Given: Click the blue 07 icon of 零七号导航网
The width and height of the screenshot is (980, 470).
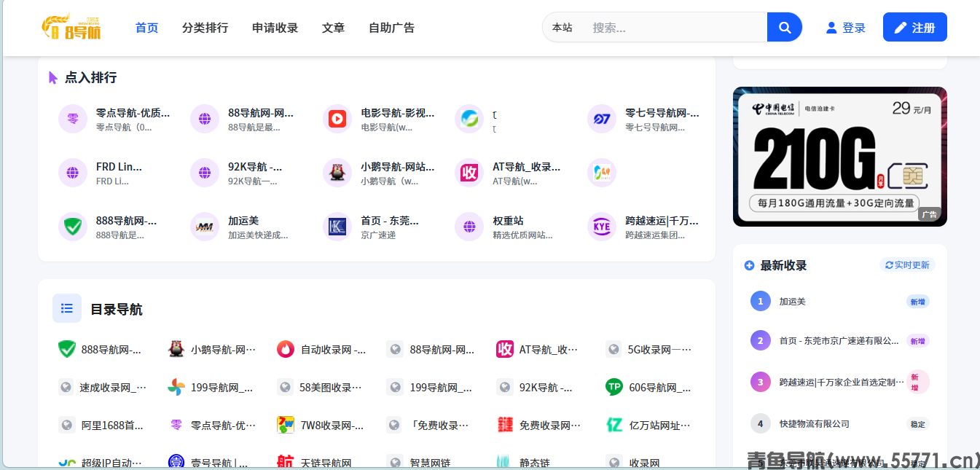Looking at the screenshot, I should coord(602,119).
